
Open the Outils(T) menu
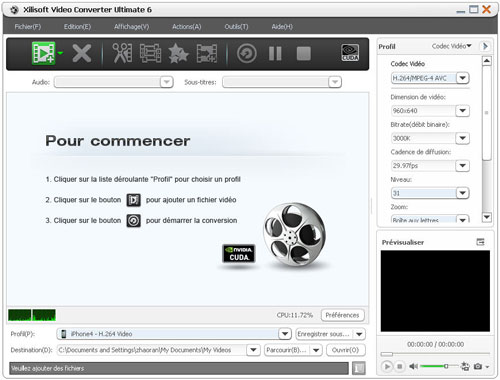pos(236,27)
